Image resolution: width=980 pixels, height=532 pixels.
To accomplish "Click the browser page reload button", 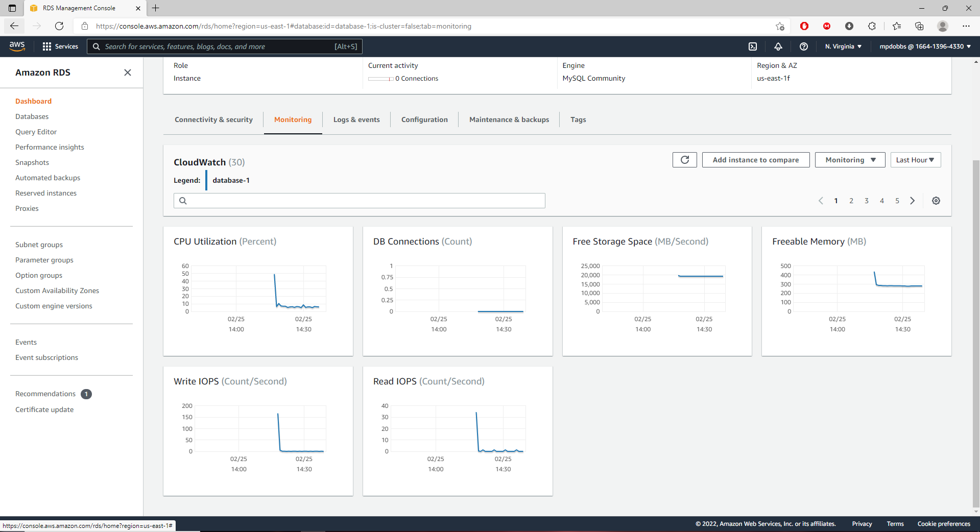I will tap(59, 26).
